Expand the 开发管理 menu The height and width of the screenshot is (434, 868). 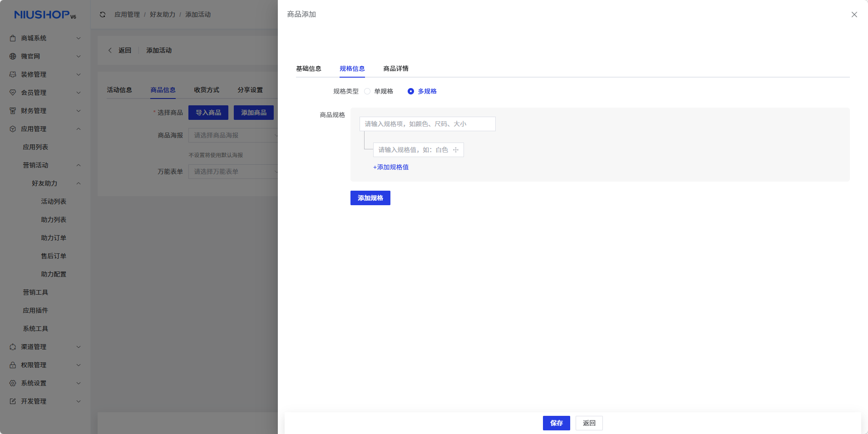pos(79,401)
